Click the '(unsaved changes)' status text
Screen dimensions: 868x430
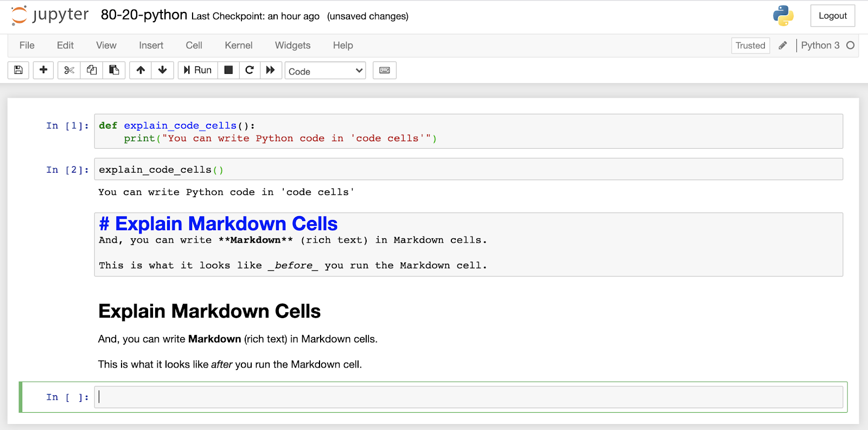click(x=368, y=16)
